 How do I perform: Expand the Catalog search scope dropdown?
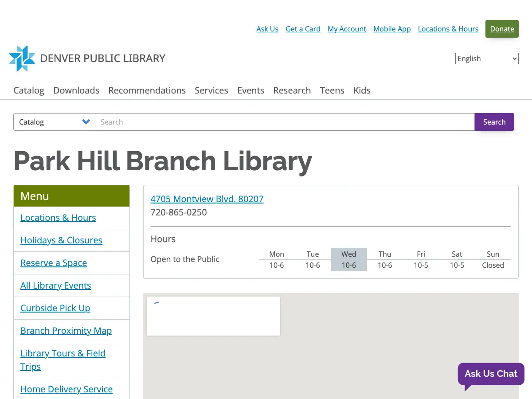click(54, 122)
